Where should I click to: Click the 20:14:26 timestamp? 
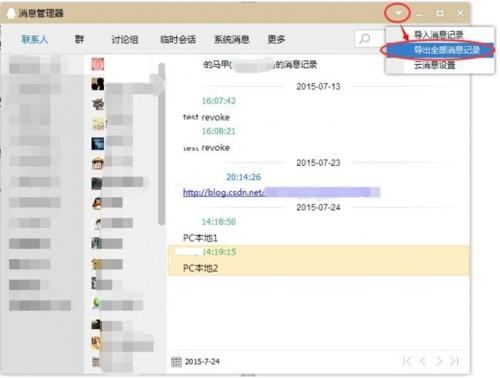tap(243, 177)
